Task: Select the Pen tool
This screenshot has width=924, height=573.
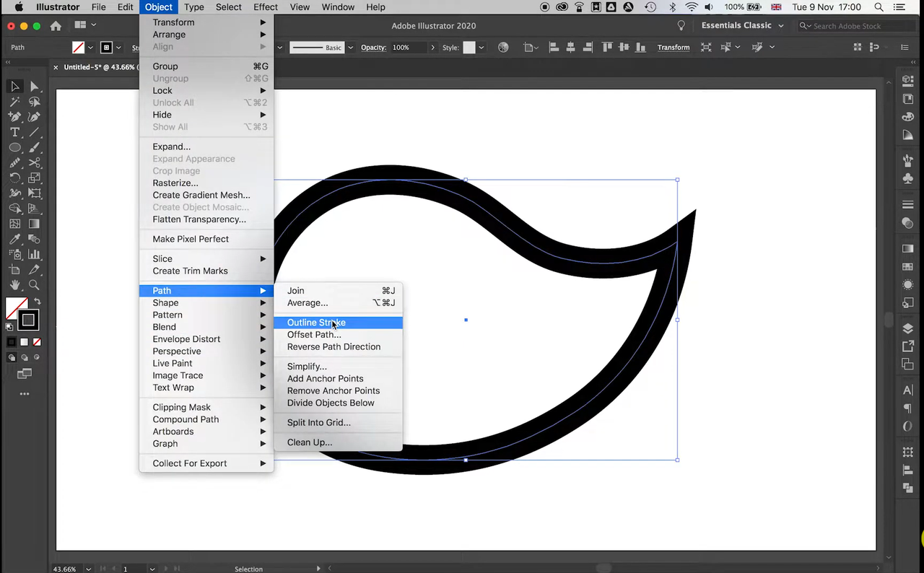Action: (14, 116)
